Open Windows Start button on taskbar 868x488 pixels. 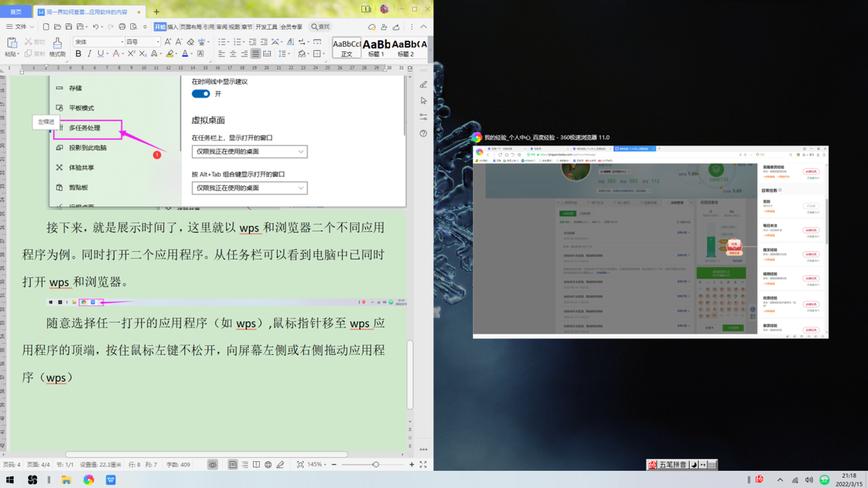10,479
